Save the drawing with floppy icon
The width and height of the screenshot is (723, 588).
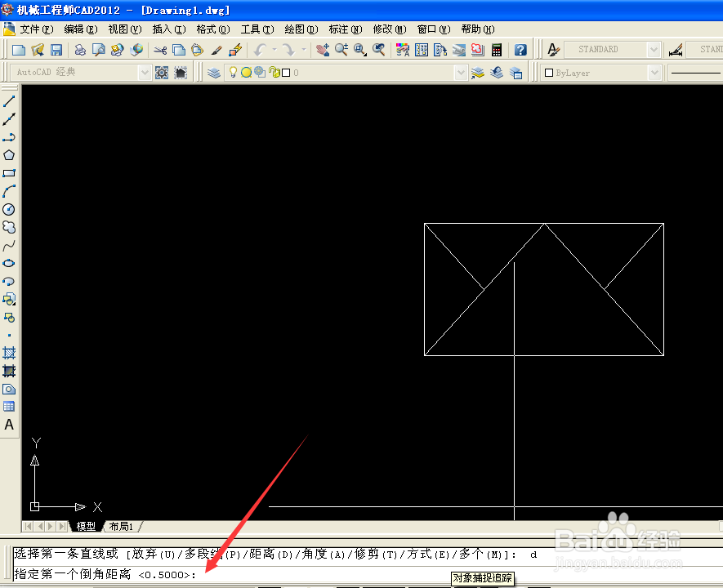[56, 50]
